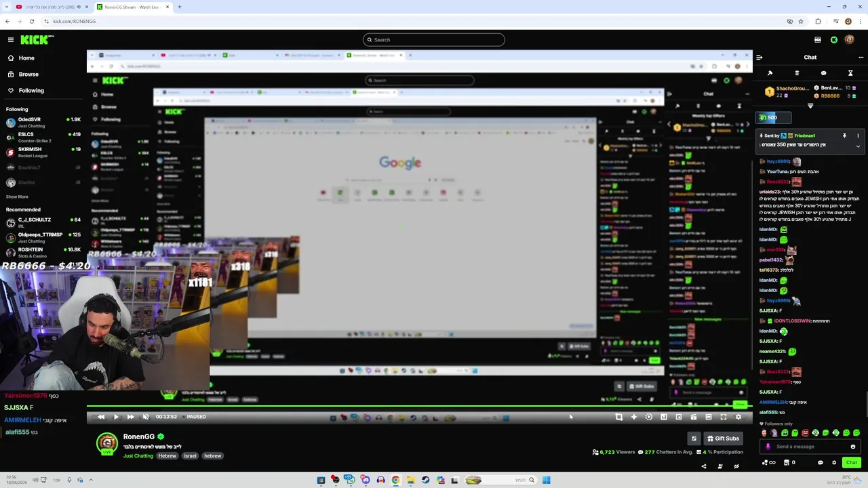The image size is (868, 488).
Task: Open the Just Chatting category link
Action: (x=138, y=455)
